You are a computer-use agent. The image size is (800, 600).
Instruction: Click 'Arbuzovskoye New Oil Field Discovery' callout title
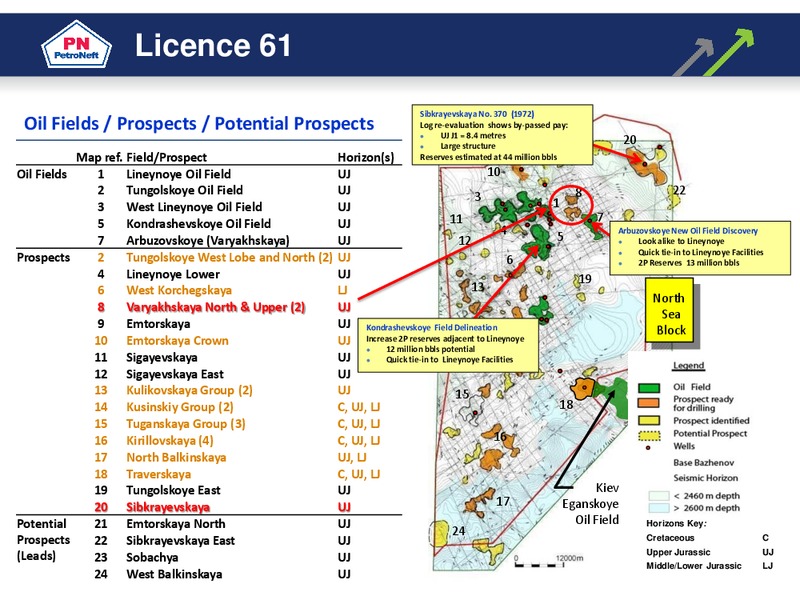pos(688,231)
